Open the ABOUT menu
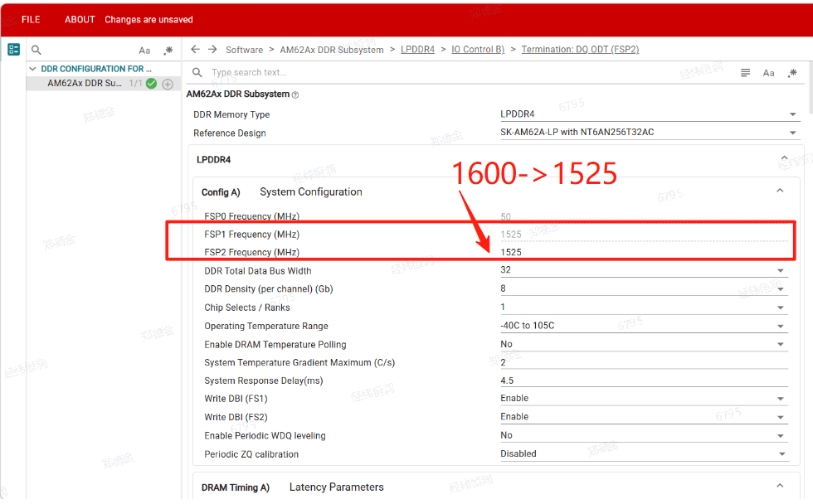 pos(80,20)
